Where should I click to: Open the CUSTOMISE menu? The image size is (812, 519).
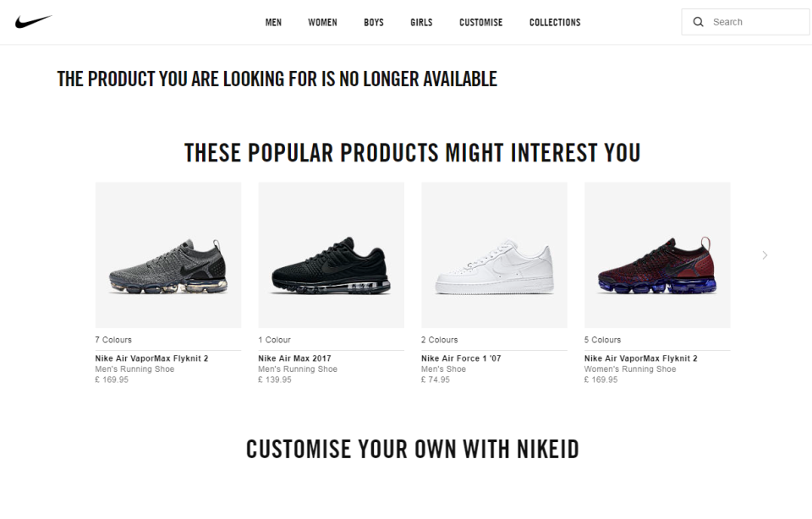pos(480,22)
